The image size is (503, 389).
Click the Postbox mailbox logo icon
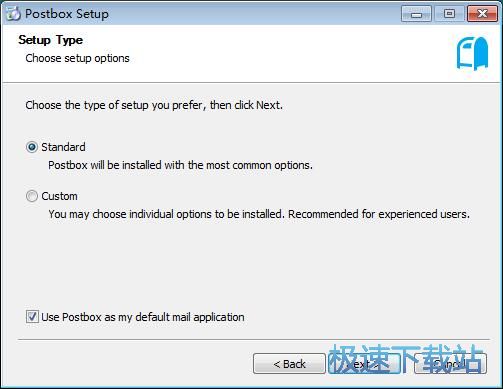(472, 53)
